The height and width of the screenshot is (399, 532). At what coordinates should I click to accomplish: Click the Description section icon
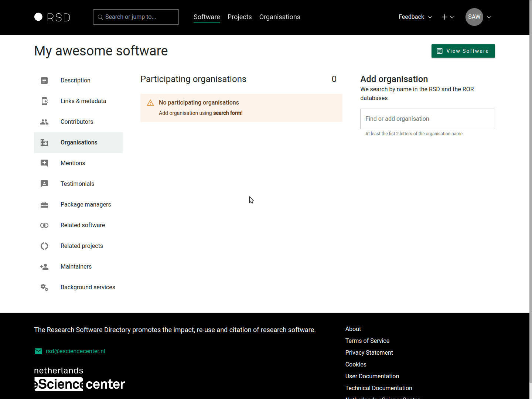44,81
